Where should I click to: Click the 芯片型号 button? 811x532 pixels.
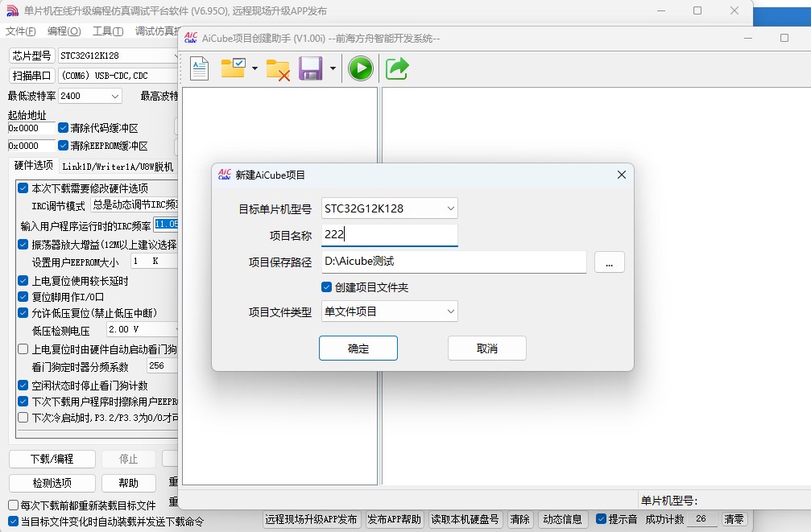[31, 56]
